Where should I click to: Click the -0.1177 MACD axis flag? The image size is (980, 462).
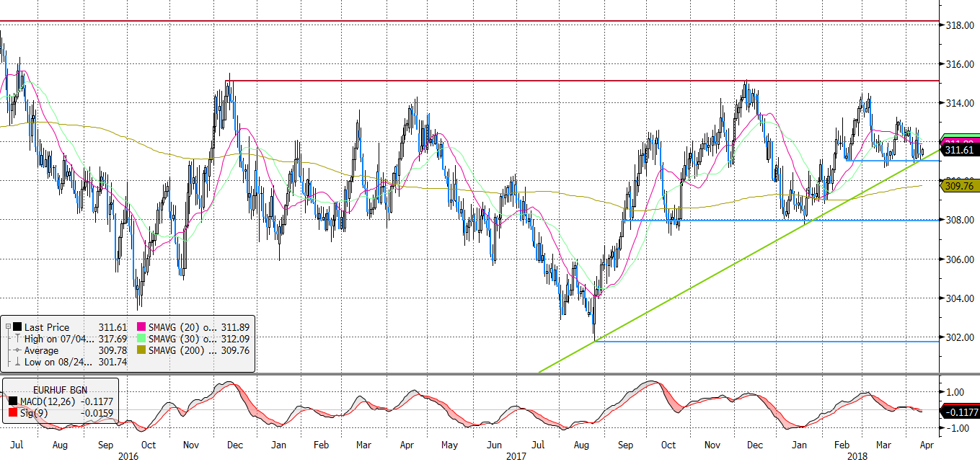click(961, 412)
